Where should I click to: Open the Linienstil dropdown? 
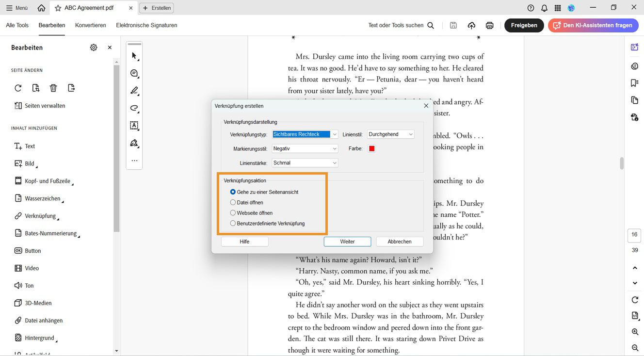coord(391,134)
